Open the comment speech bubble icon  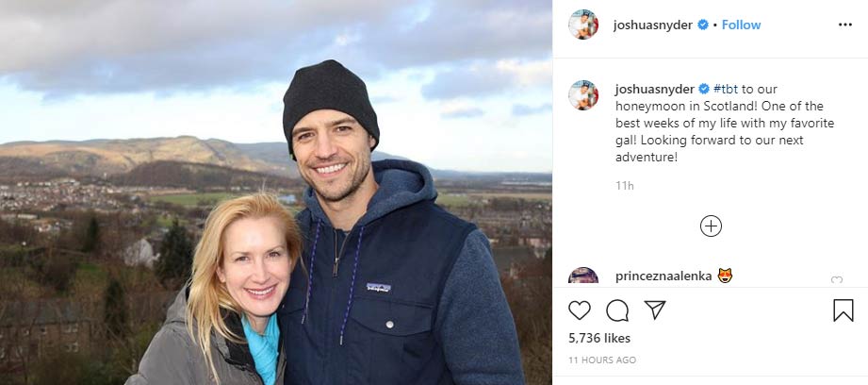(x=617, y=310)
